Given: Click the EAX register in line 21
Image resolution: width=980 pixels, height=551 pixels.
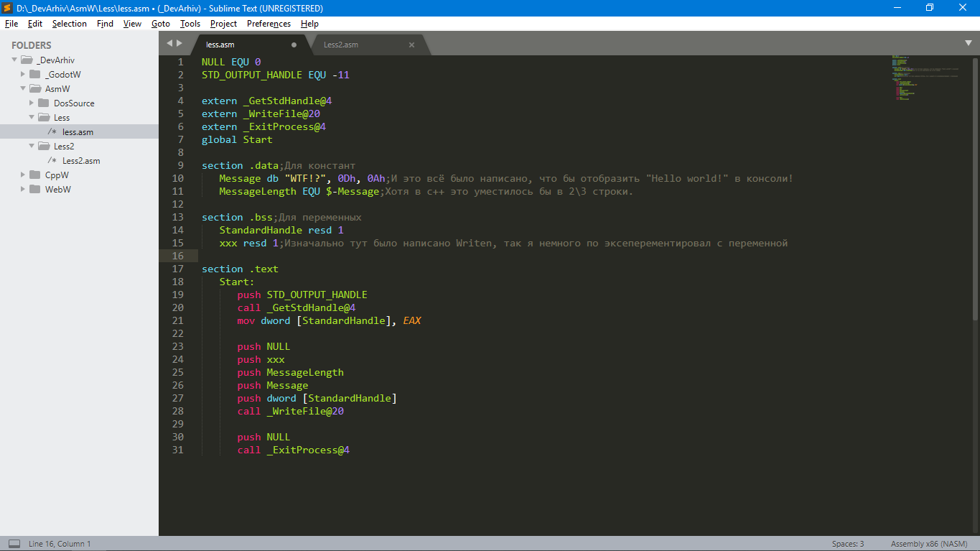Looking at the screenshot, I should [x=412, y=320].
